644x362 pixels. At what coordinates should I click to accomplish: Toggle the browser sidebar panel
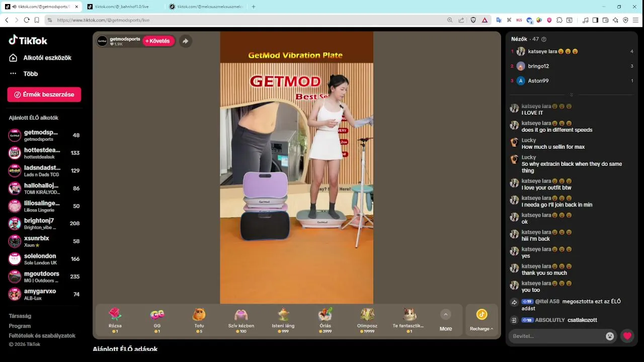pos(595,20)
